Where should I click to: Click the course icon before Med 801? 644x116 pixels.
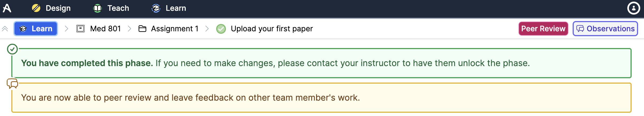click(x=80, y=29)
